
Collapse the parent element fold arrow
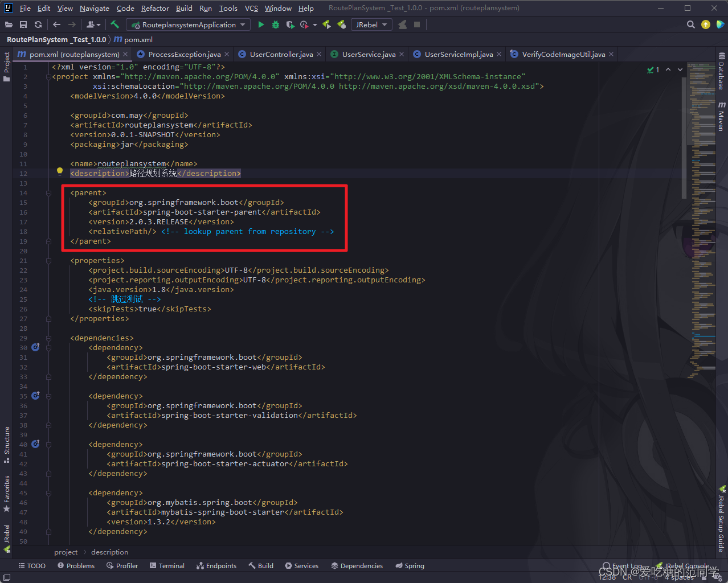click(x=48, y=192)
